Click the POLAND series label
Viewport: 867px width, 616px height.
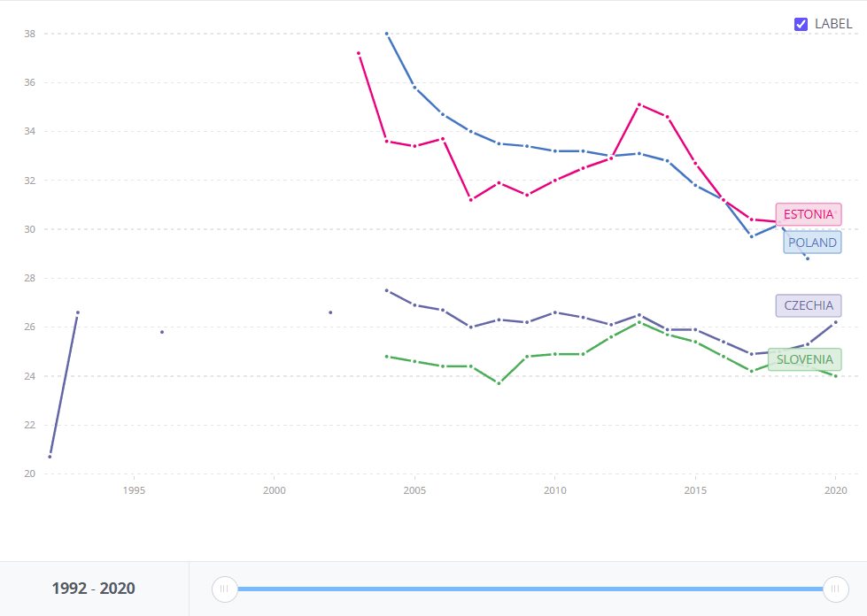pos(811,243)
